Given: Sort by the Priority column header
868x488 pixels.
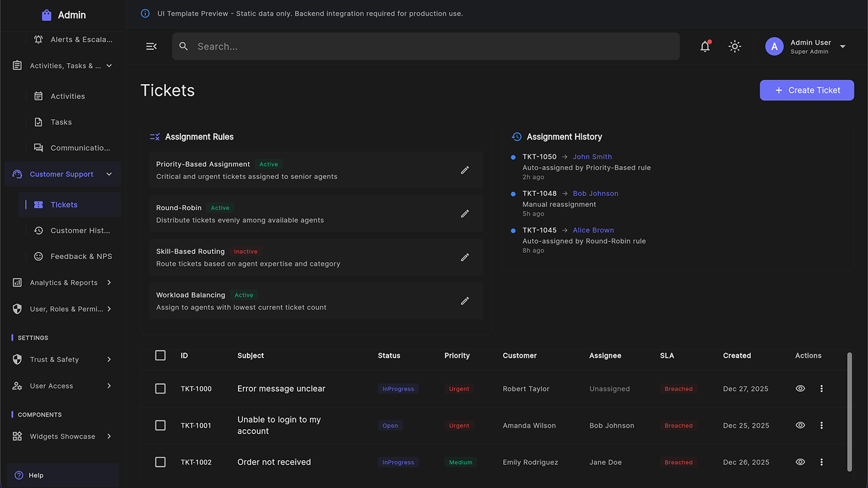Looking at the screenshot, I should [457, 355].
